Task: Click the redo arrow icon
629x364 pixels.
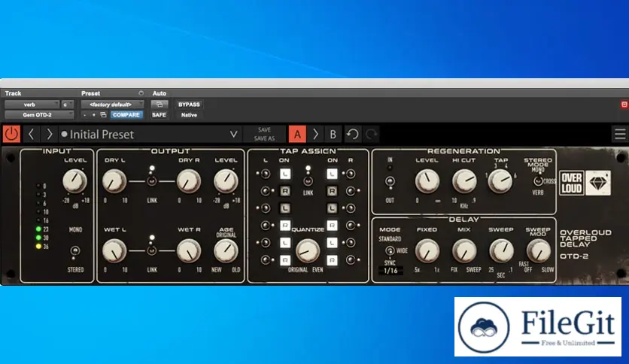Action: pos(372,135)
